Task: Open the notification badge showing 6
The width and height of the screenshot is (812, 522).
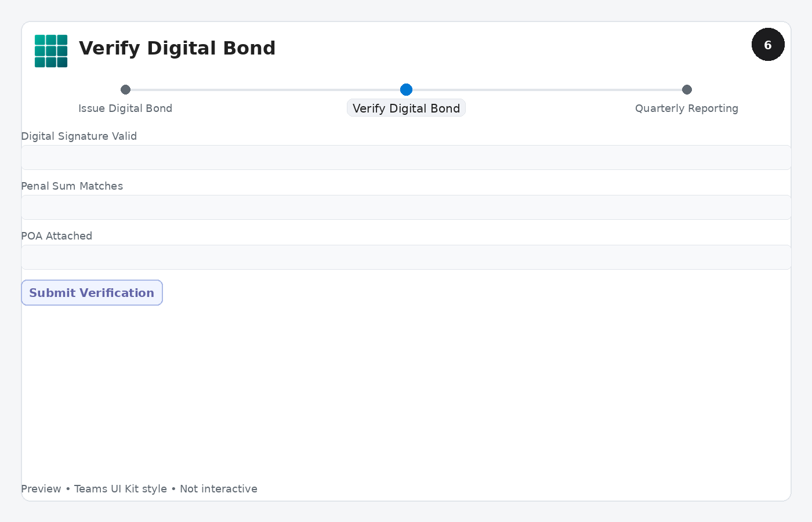Action: pos(768,45)
